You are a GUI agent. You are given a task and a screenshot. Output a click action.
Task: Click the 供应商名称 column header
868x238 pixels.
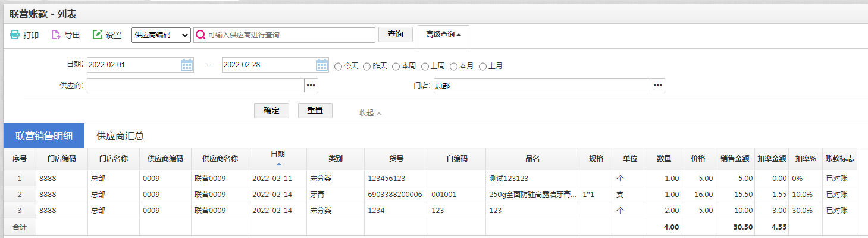[220, 159]
